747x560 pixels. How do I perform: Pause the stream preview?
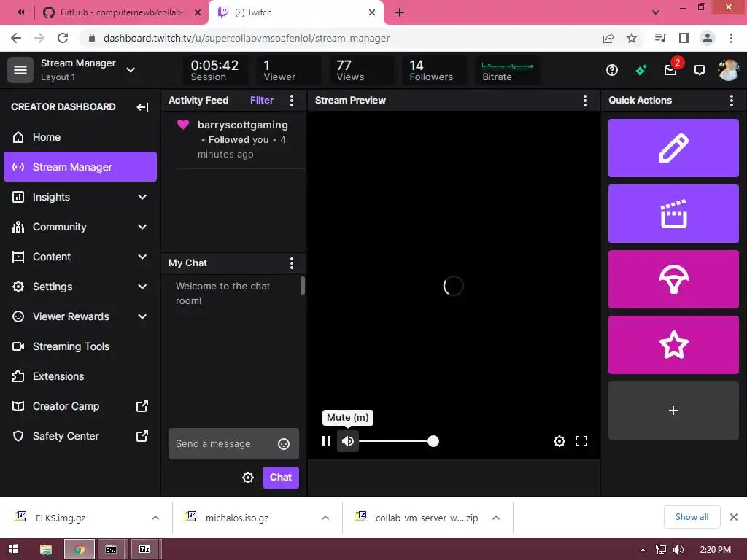326,441
